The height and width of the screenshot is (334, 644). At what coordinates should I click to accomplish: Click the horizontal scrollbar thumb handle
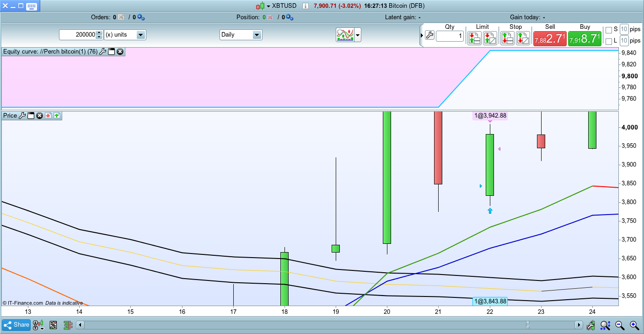pos(528,325)
